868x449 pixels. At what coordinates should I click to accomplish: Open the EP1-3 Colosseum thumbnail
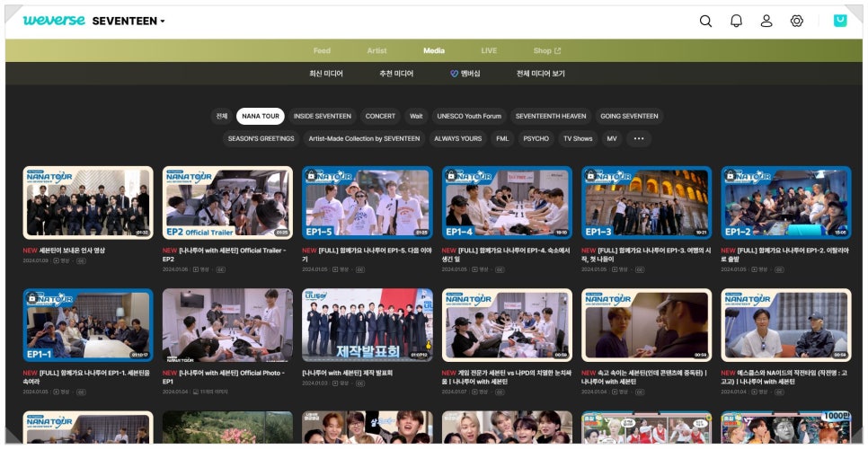tap(647, 203)
